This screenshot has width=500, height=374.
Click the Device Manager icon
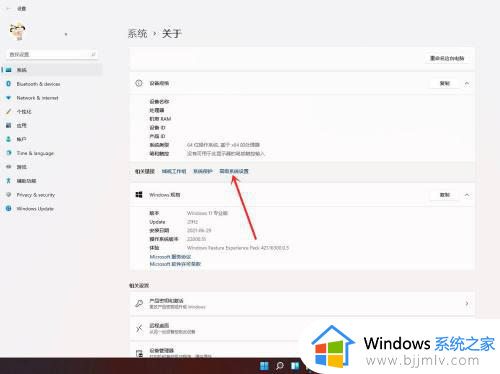tap(139, 353)
